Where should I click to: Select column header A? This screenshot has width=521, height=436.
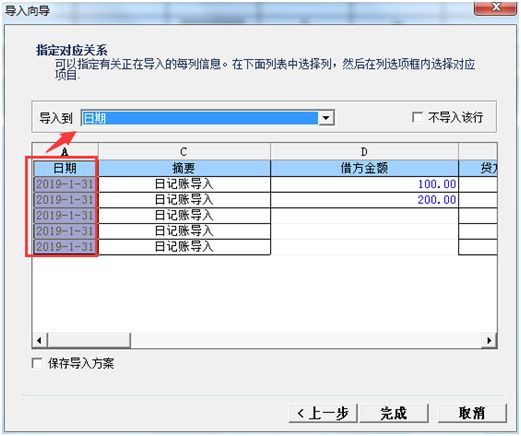coord(65,152)
